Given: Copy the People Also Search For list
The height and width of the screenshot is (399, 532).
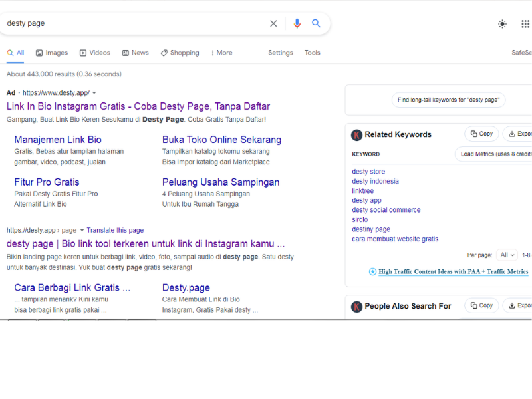Looking at the screenshot, I should 481,305.
